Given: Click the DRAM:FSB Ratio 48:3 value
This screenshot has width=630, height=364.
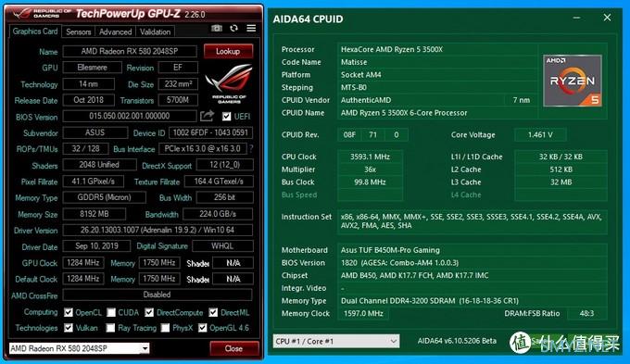Looking at the screenshot, I should 586,314.
